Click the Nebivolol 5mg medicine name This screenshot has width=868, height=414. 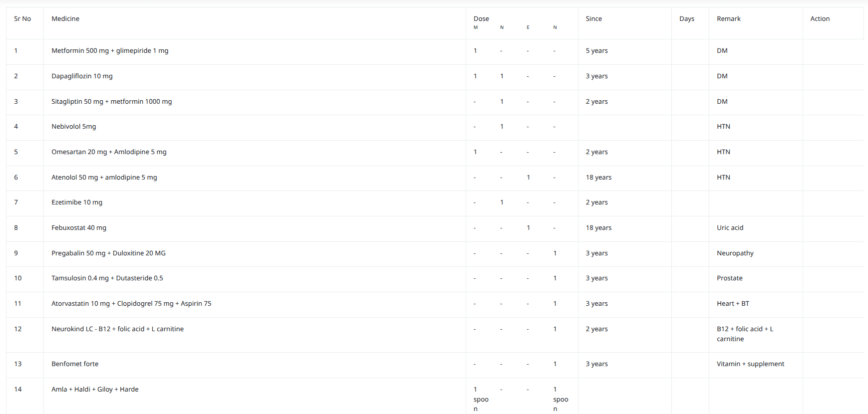click(73, 127)
